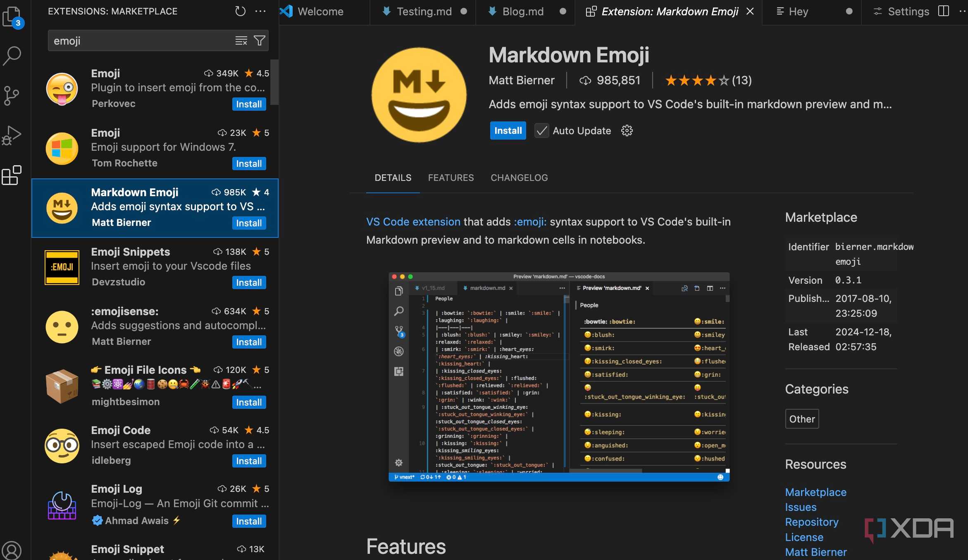968x560 pixels.
Task: Open the Explorer view icon
Action: 12,17
